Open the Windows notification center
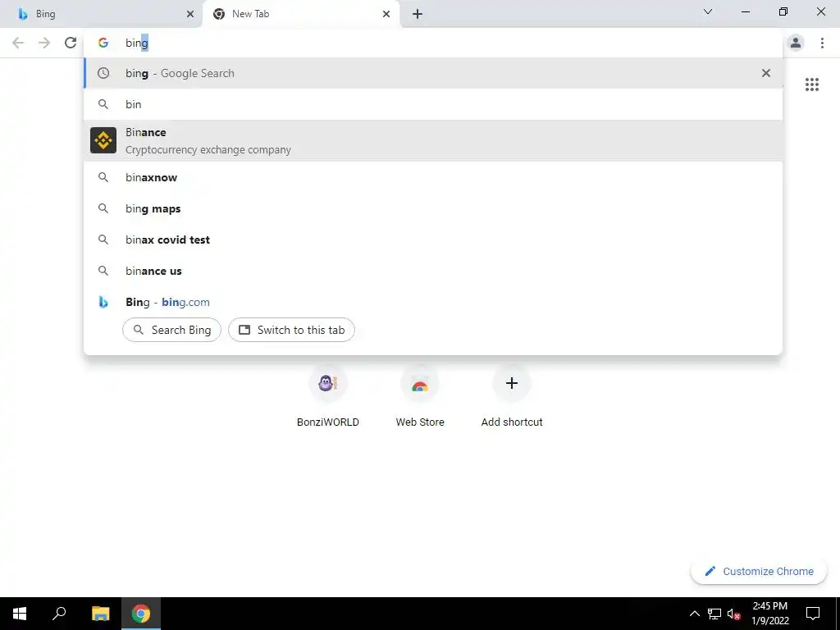The image size is (840, 630). point(813,614)
